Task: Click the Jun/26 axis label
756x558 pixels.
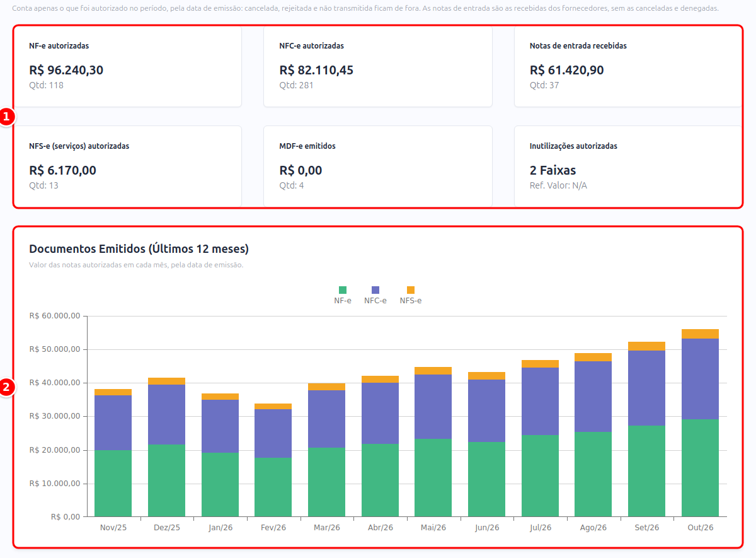Action: coord(486,528)
